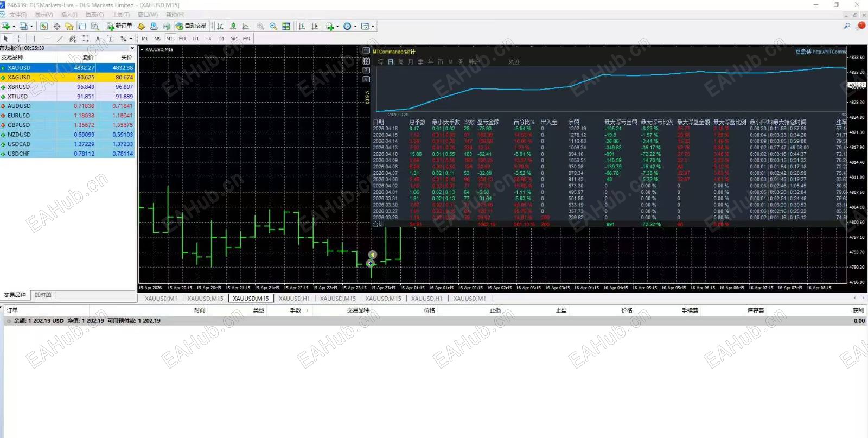Toggle the 自动交易 auto trading button

click(191, 26)
